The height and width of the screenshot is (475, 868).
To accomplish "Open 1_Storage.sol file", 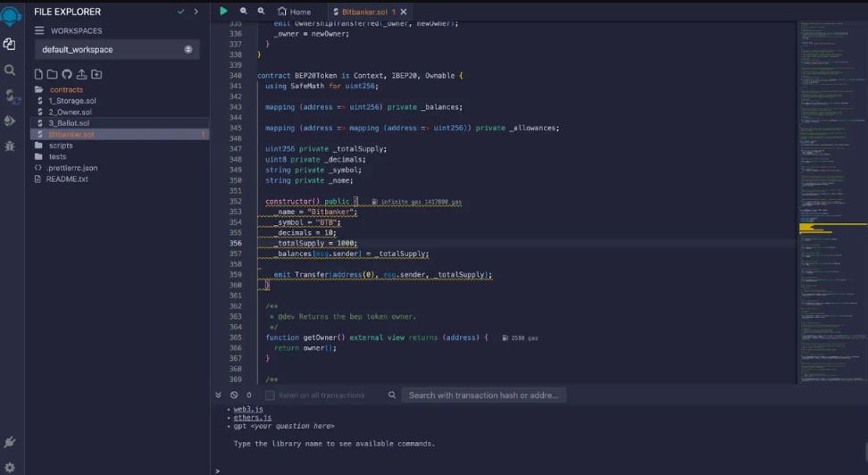I will pos(72,101).
